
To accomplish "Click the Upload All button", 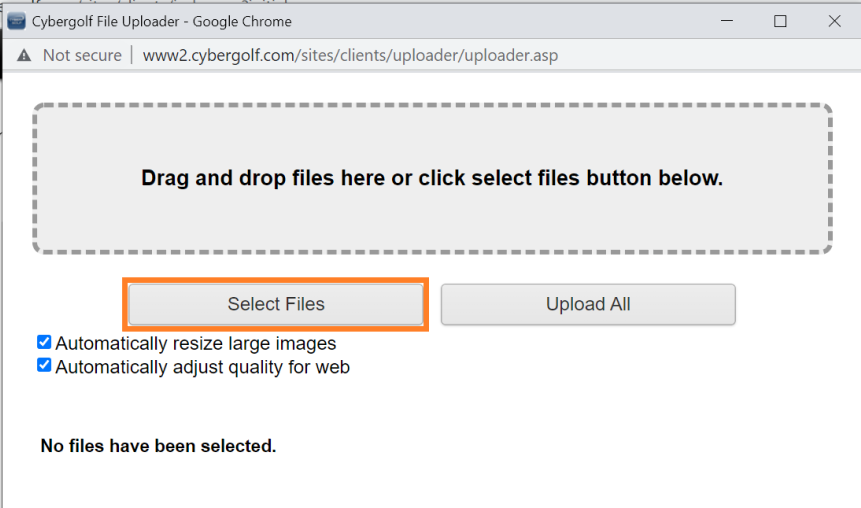I will [588, 304].
